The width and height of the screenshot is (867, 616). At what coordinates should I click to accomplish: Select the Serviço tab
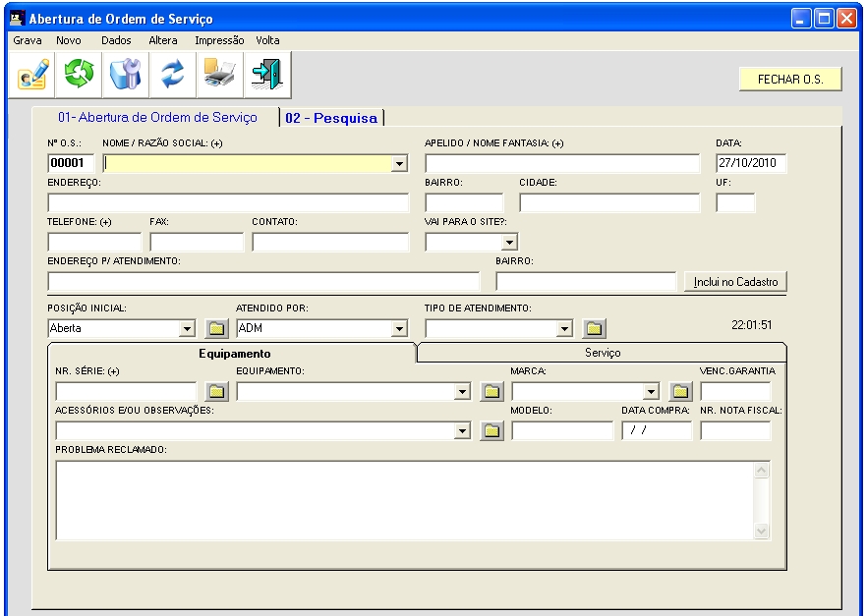click(x=603, y=352)
